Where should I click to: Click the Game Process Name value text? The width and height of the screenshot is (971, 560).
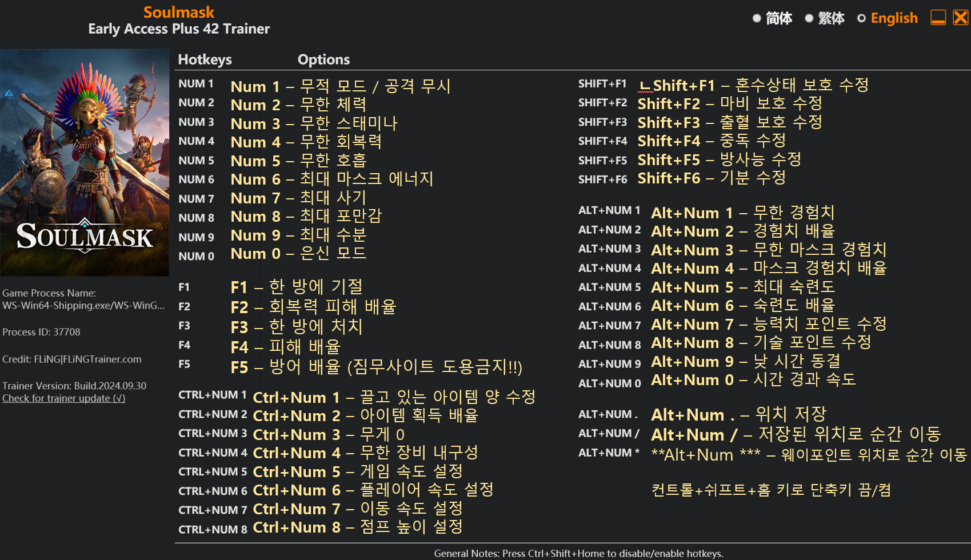point(83,306)
